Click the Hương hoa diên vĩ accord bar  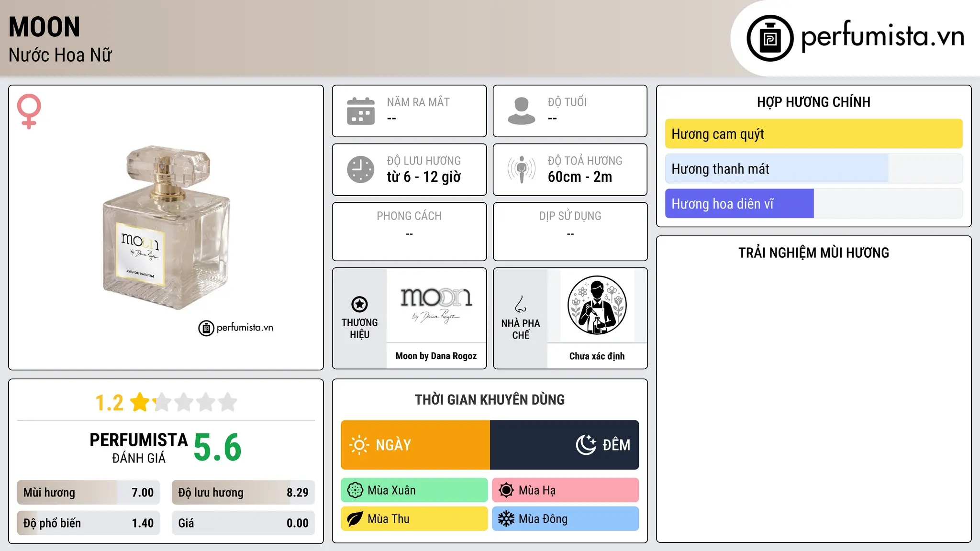coord(814,204)
